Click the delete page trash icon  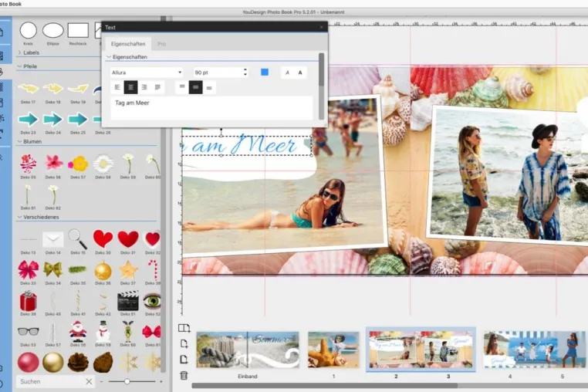(184, 375)
